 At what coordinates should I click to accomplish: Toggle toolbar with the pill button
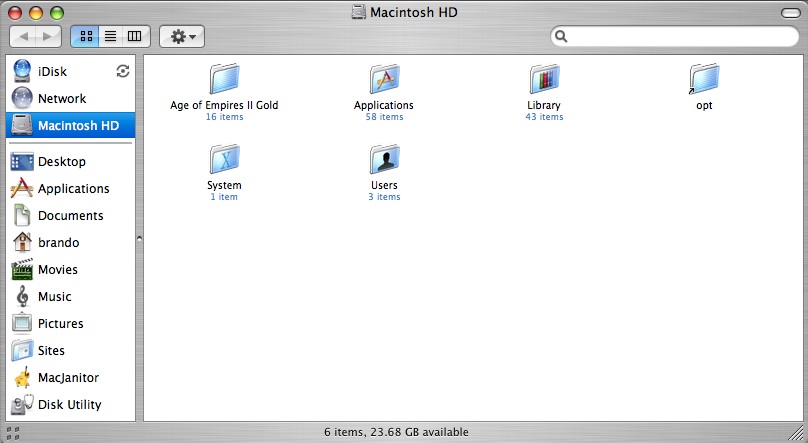coord(790,12)
